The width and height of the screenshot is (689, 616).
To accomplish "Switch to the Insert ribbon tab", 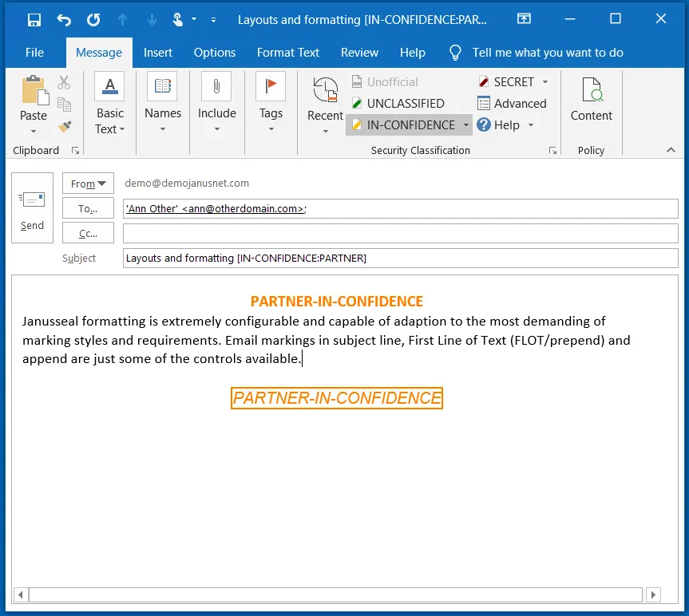I will pos(158,53).
